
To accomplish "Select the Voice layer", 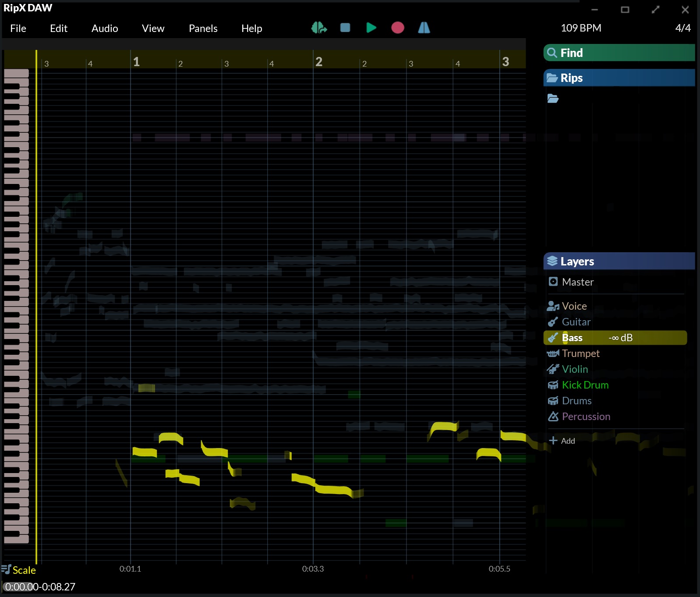I will 574,306.
